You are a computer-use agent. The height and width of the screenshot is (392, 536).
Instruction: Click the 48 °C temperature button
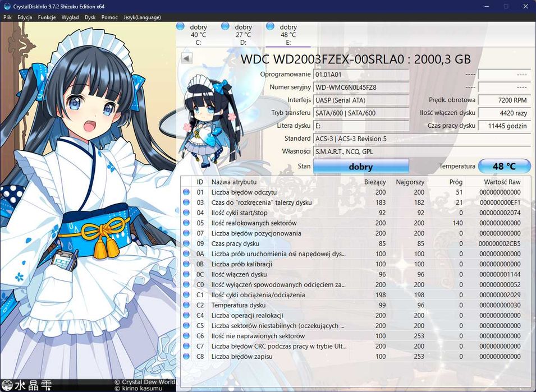pos(504,167)
